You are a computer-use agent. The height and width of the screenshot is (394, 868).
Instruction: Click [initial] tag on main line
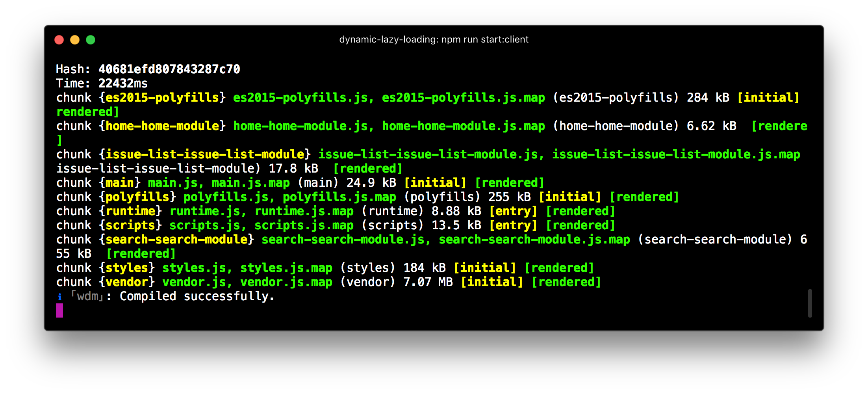point(435,183)
